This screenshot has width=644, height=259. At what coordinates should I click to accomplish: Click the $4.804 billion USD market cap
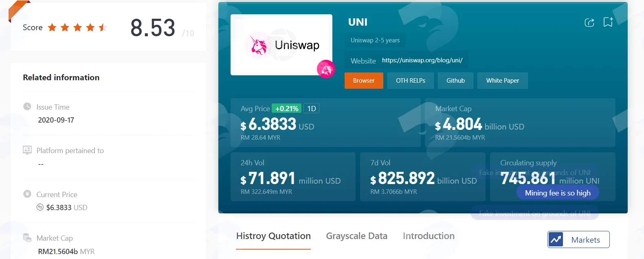479,124
